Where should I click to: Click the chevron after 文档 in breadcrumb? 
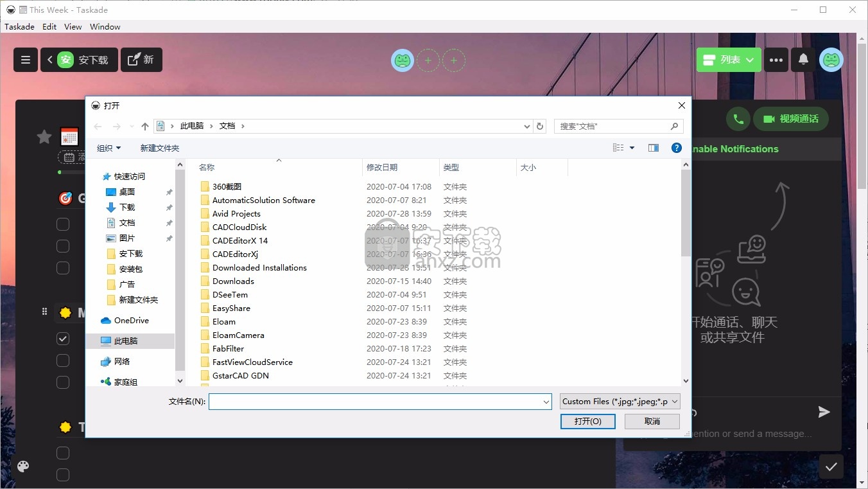(243, 126)
